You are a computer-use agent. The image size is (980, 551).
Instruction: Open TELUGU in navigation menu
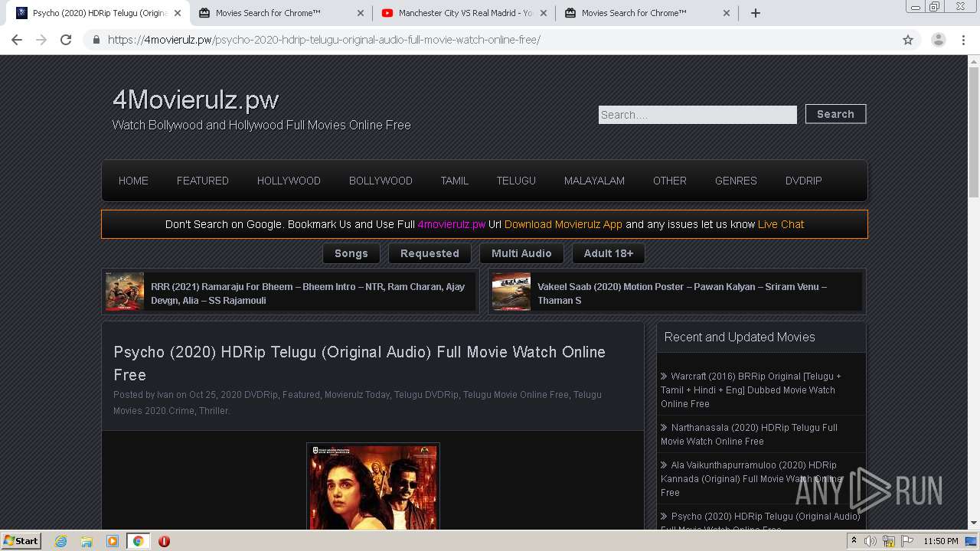[516, 181]
